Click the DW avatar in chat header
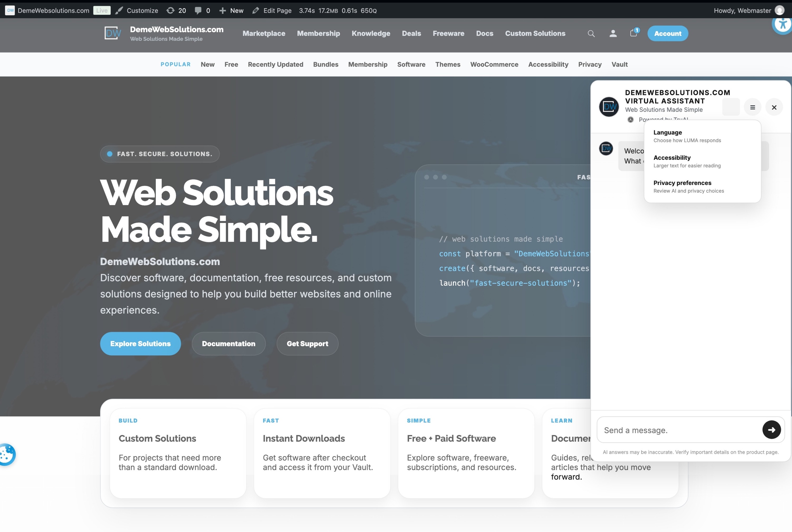 [x=609, y=106]
